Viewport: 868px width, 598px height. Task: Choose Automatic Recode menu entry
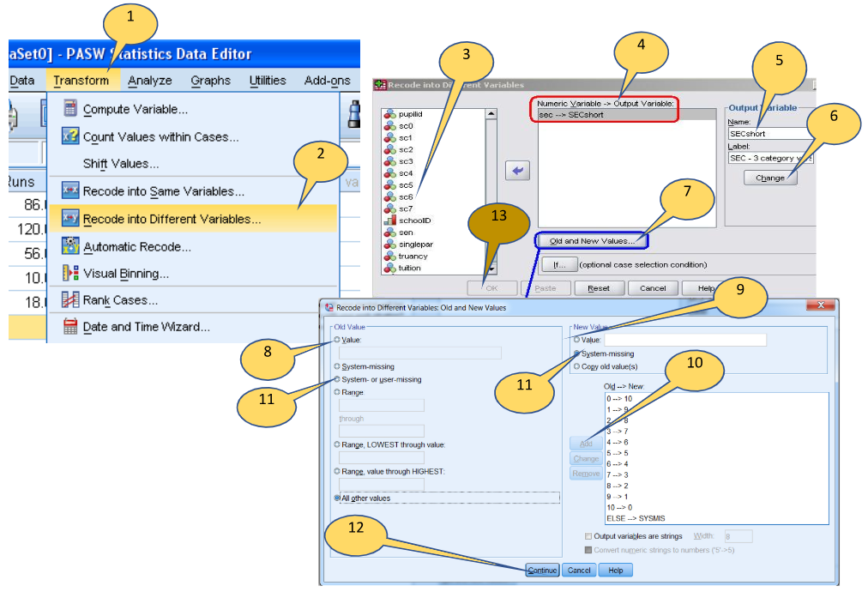tap(136, 246)
